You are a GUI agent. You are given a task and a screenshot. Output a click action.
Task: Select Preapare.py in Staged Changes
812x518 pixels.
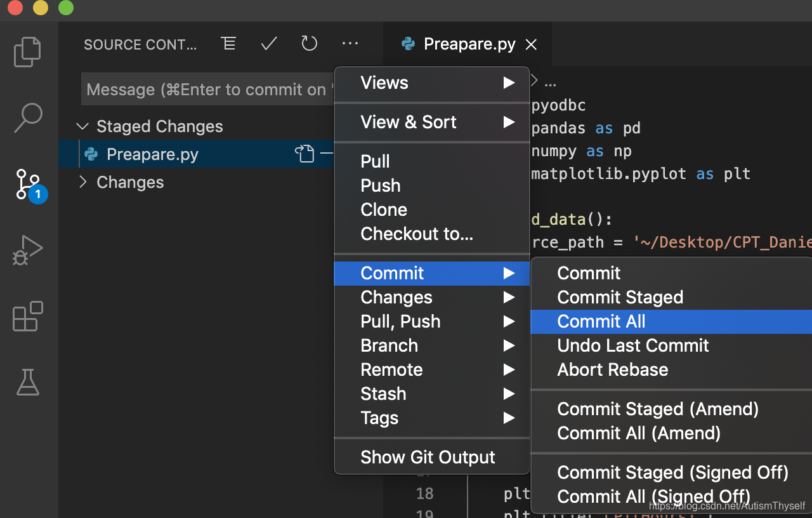(197, 154)
